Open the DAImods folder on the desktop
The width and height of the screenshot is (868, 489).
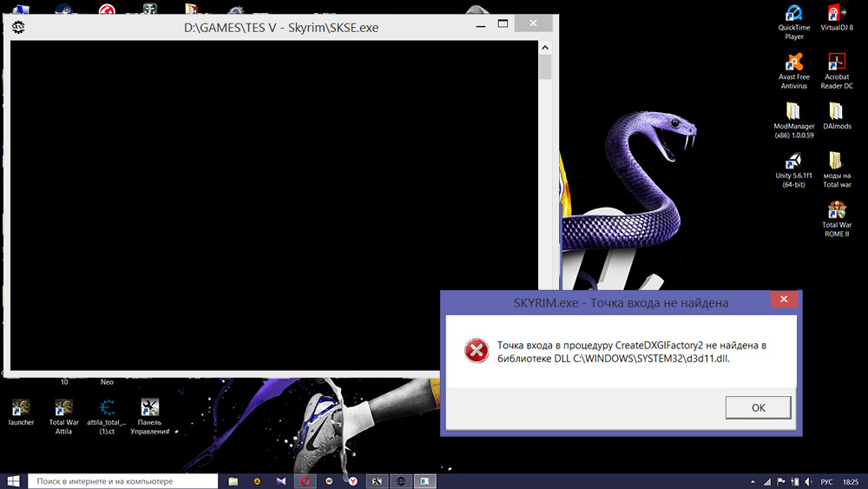click(836, 111)
